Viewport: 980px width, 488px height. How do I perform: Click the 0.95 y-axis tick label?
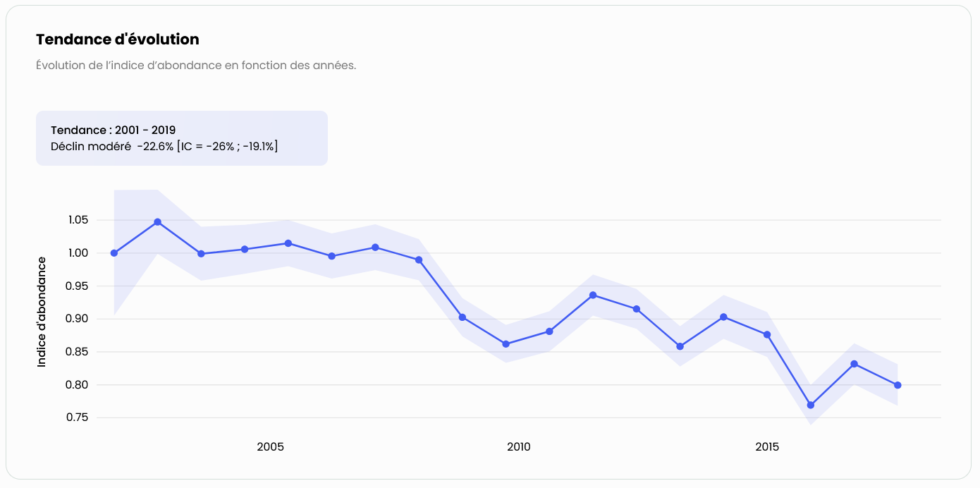(78, 286)
